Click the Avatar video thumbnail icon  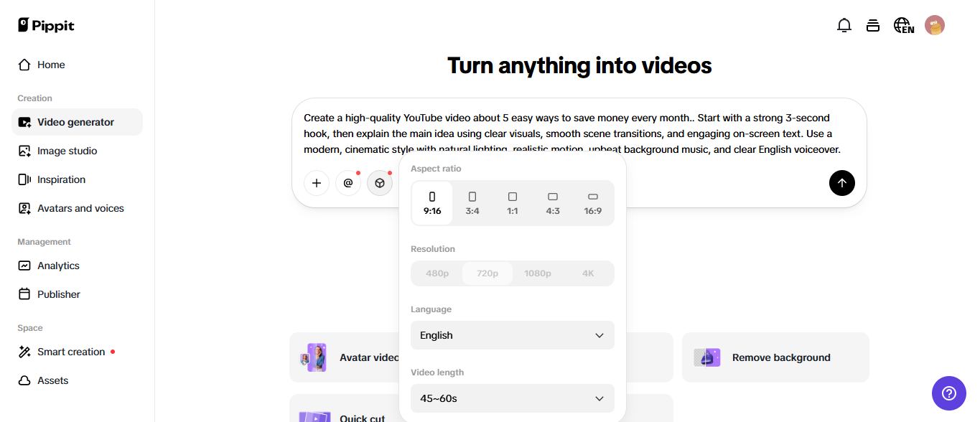click(x=314, y=357)
